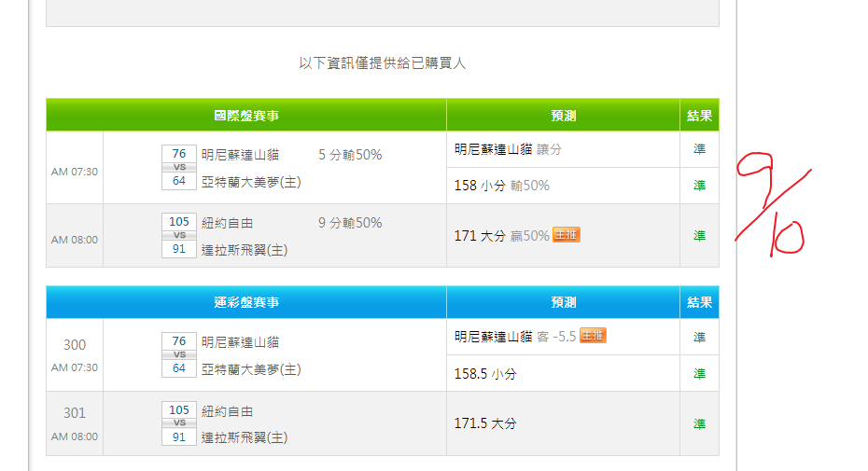The height and width of the screenshot is (471, 868).
Task: Open 達拉斯飛翼(主) team in 運彩盤賽事 table
Action: pyautogui.click(x=244, y=437)
